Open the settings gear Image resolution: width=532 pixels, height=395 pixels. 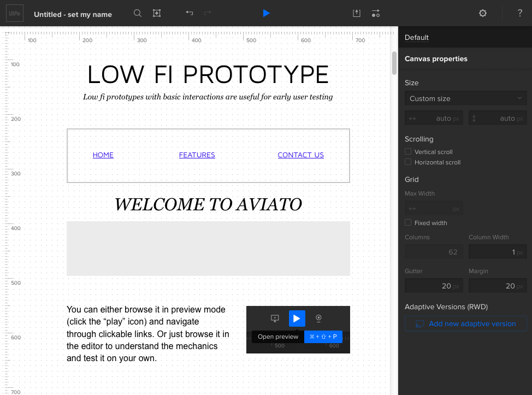click(x=482, y=13)
